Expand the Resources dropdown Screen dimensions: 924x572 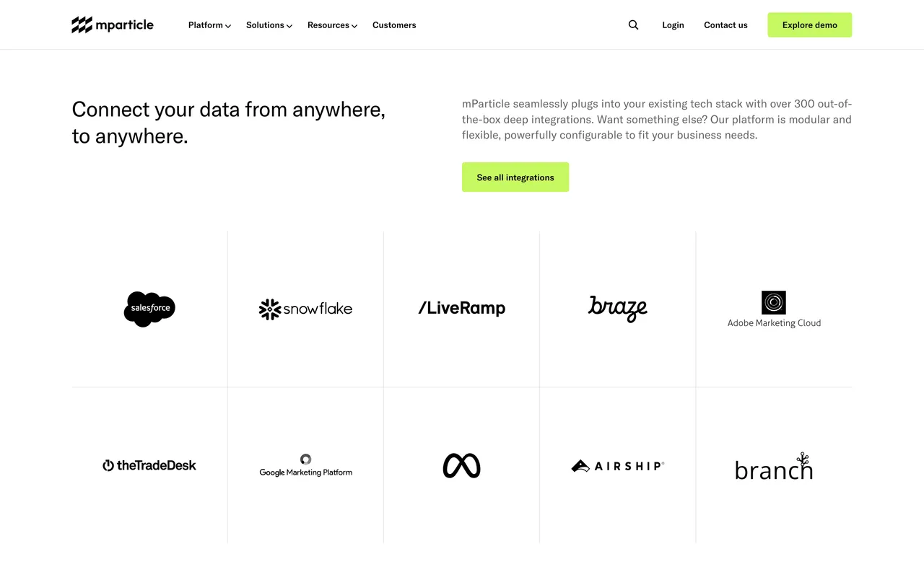(x=331, y=25)
